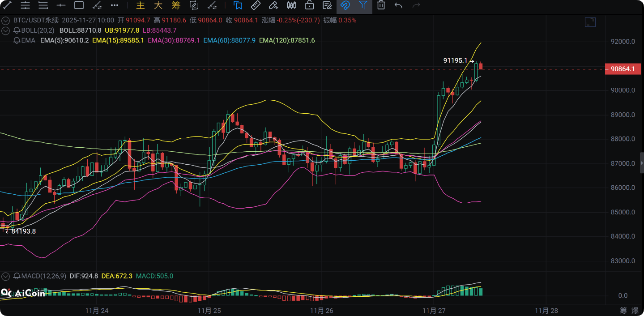
Task: Select the rectangle shape drawing tool
Action: tap(79, 5)
